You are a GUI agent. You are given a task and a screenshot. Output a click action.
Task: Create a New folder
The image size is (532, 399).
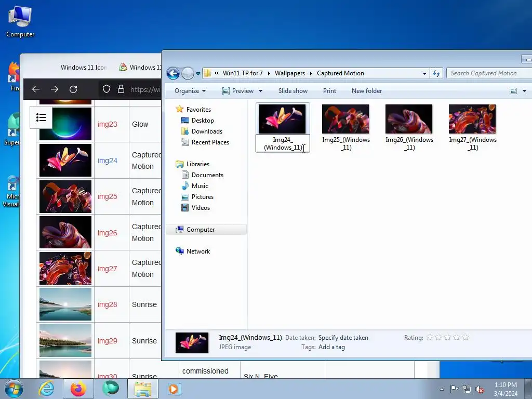point(367,91)
